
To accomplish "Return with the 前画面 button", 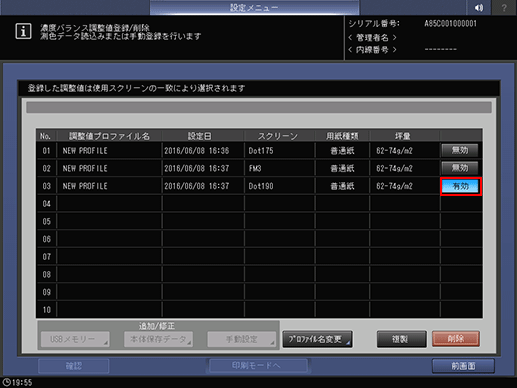I will (x=463, y=366).
